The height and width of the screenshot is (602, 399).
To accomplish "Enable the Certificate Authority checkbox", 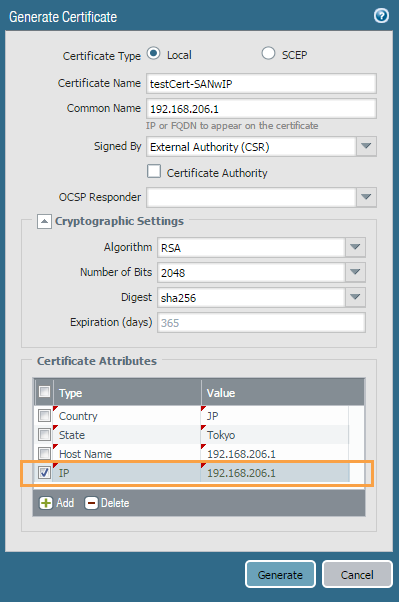I will pyautogui.click(x=154, y=171).
